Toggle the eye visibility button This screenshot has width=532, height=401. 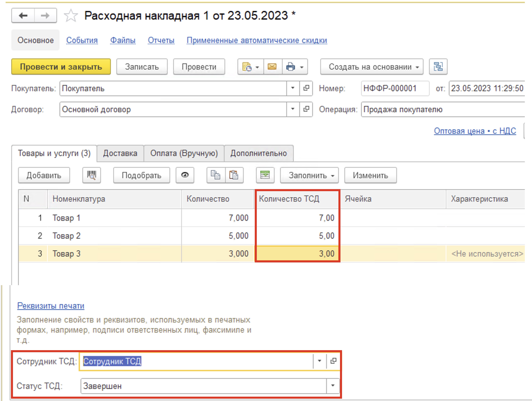[185, 175]
